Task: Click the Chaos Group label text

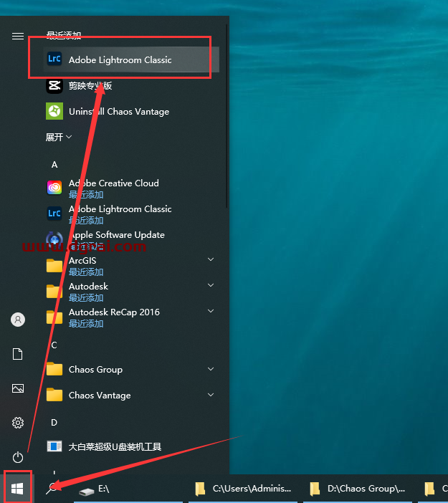Action: [95, 370]
